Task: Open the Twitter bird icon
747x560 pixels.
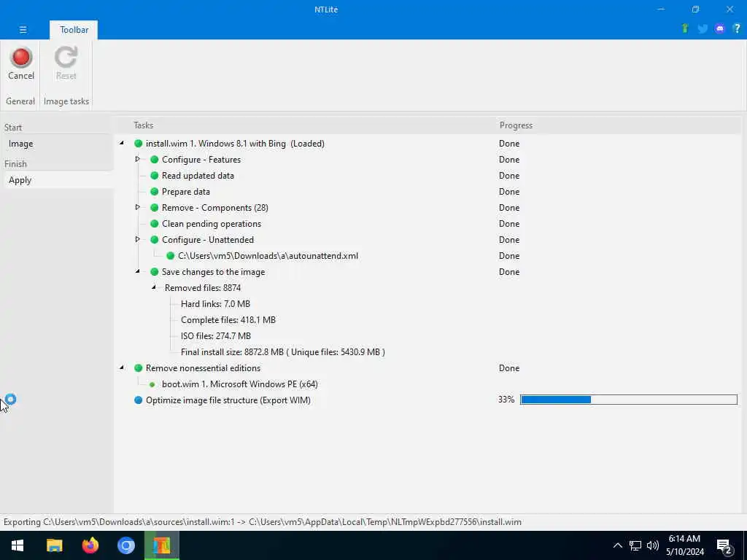Action: (x=703, y=29)
